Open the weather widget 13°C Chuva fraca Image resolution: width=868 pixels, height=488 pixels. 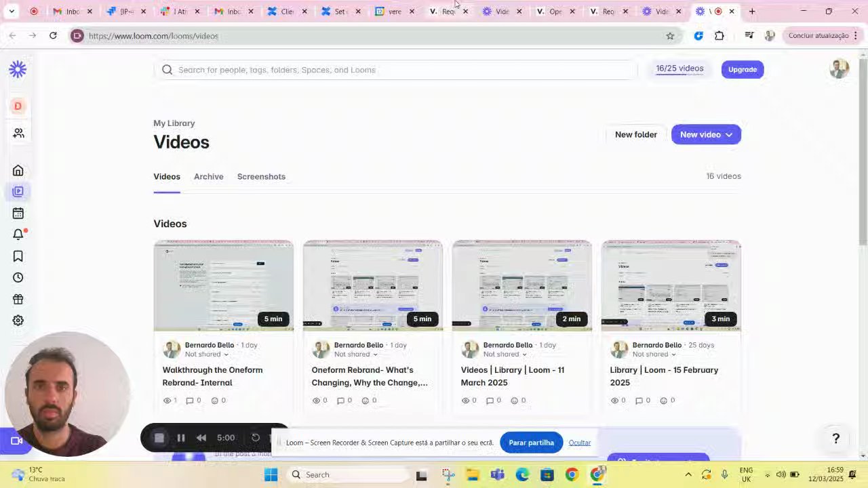(38, 474)
